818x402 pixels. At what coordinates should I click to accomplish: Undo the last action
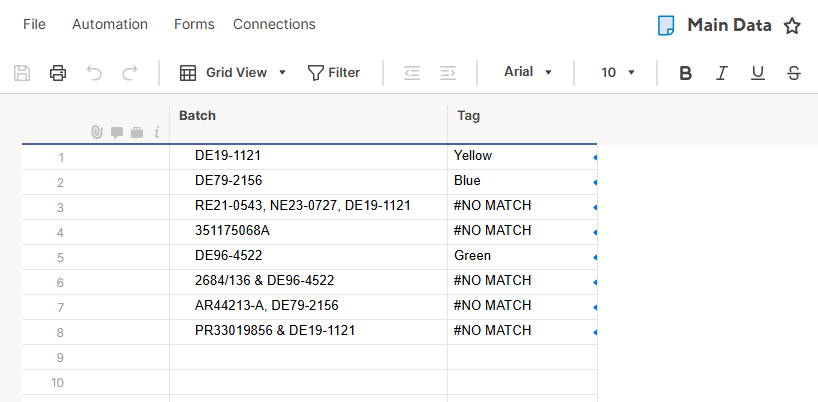94,72
